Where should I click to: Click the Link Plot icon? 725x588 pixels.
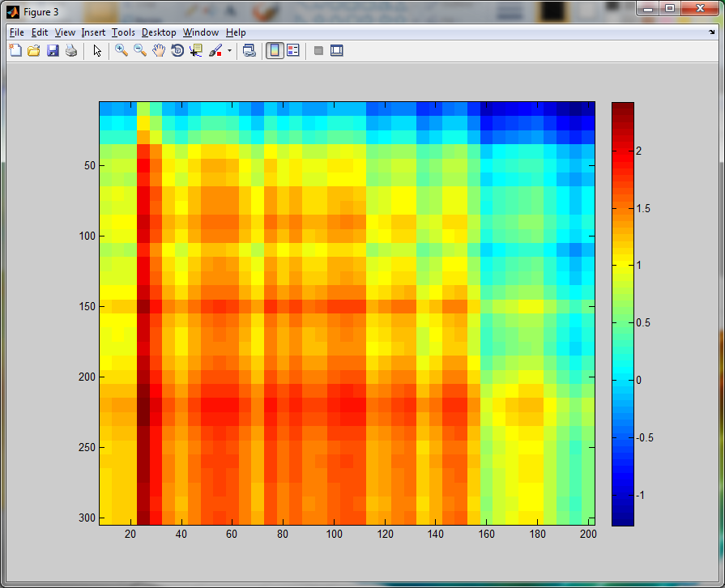(249, 50)
